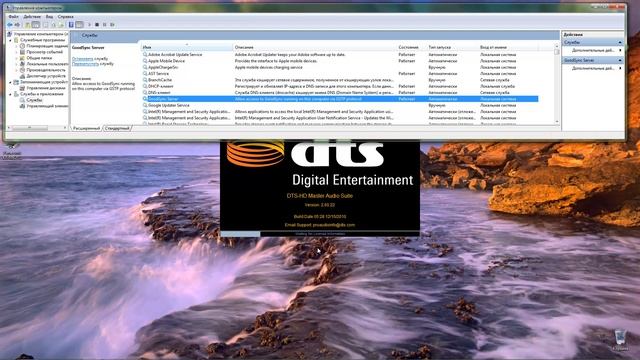Viewport: 640px width, 360px height.
Task: Select the AppleChargerSrv service row
Action: tap(340, 67)
